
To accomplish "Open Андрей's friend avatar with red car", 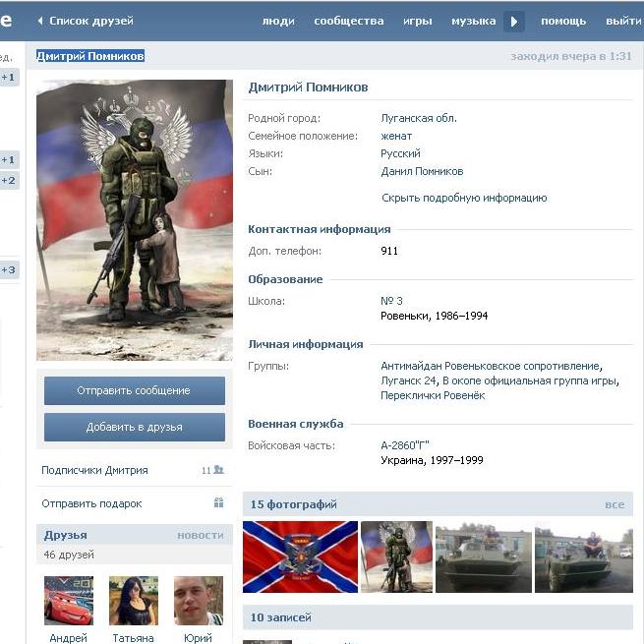I will pyautogui.click(x=69, y=601).
